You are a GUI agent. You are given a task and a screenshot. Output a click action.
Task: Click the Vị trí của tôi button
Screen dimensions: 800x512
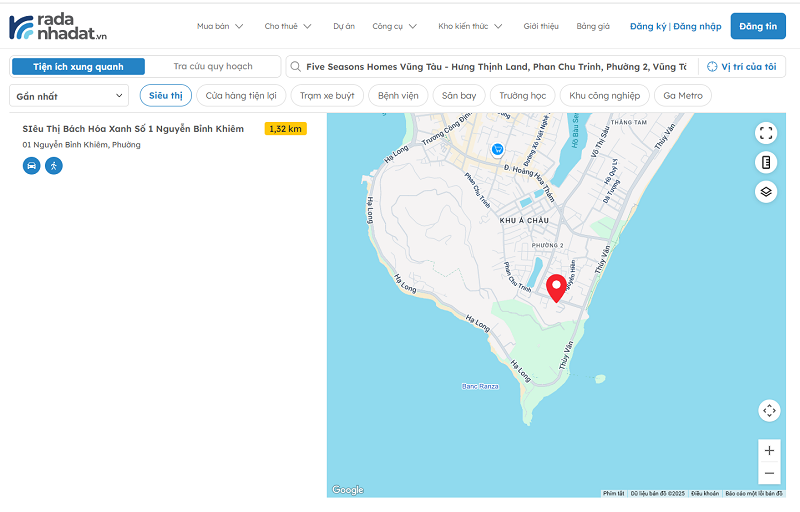click(741, 67)
